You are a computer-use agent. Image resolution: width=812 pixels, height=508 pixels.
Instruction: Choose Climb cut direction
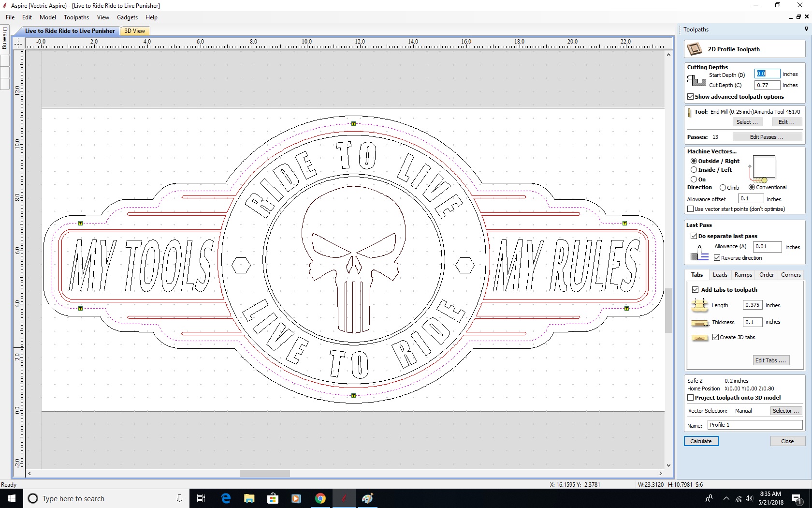723,188
